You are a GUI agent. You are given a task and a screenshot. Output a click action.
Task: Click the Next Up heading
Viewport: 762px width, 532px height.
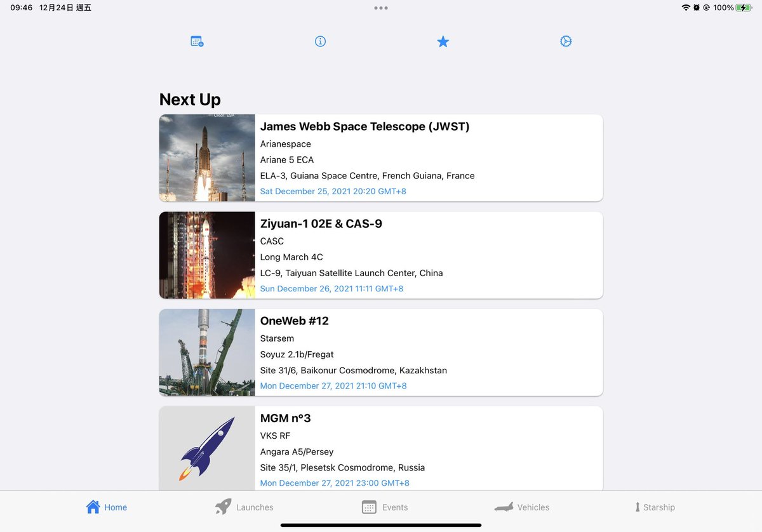click(x=190, y=100)
